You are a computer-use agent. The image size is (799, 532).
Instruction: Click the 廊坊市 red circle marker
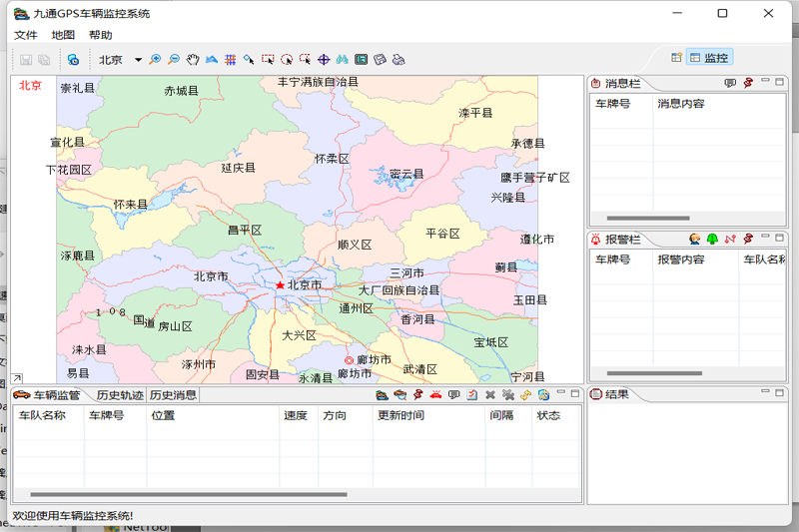pos(349,360)
